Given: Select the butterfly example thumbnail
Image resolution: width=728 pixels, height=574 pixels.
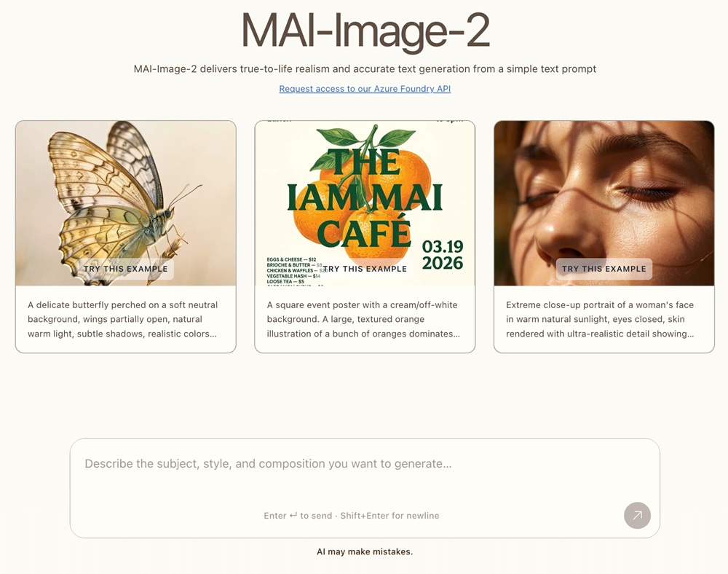Looking at the screenshot, I should tap(125, 203).
